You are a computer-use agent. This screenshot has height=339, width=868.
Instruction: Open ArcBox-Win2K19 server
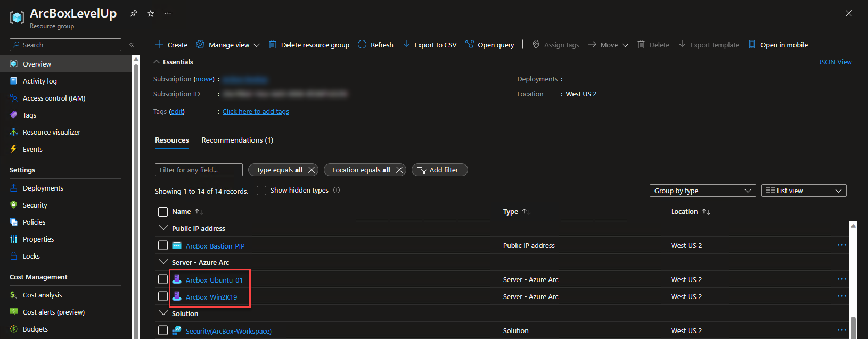(x=211, y=297)
